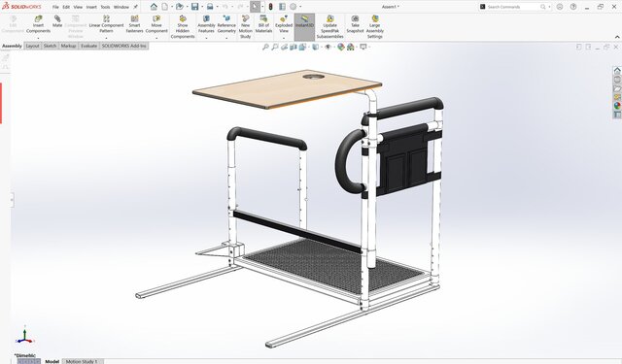Screen dimensions: 622x364
Task: Open the Display Style icon
Action: coord(315,47)
